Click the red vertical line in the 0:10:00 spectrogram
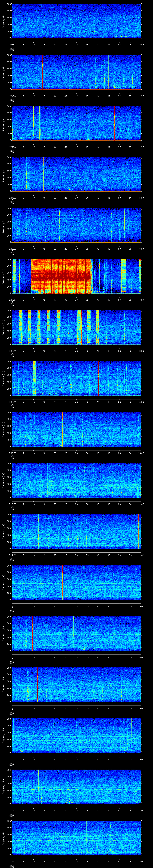This screenshot has height=868, width=153. pos(47,481)
